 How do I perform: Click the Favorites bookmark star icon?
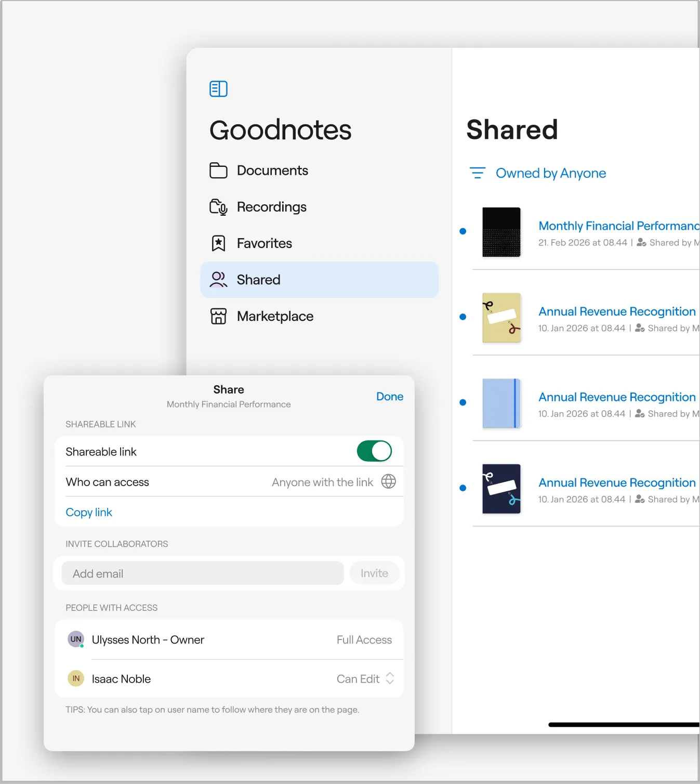point(218,243)
